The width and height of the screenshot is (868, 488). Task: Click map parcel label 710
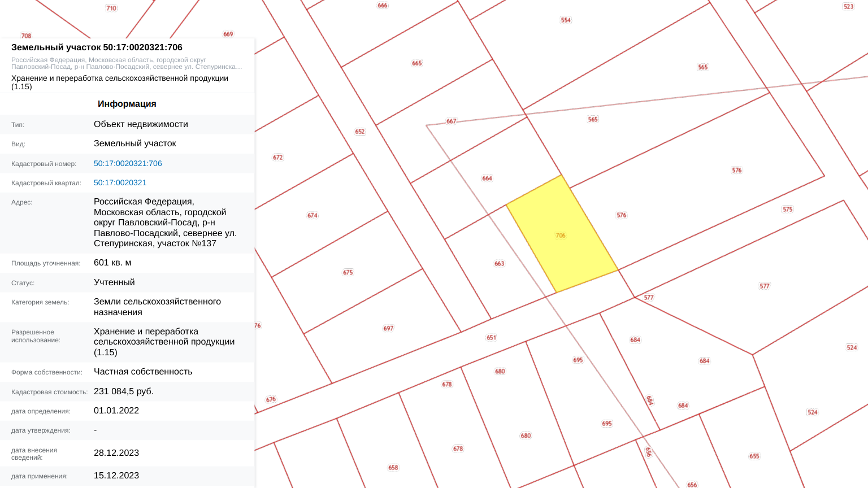click(x=111, y=8)
